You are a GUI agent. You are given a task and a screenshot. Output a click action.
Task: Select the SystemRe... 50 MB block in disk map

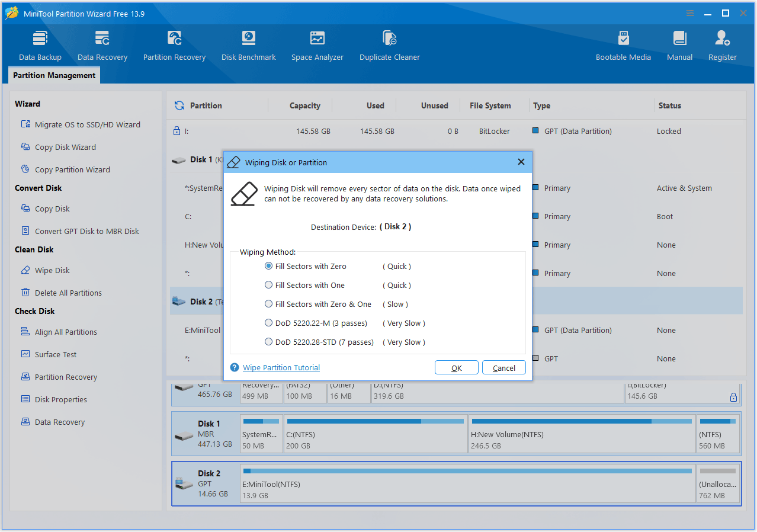pos(261,434)
